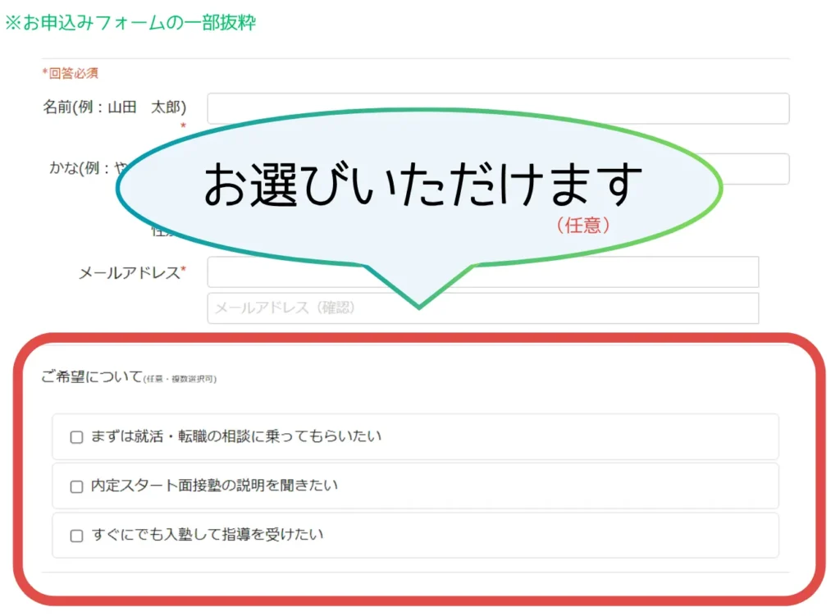Click the *回答必須 required notice
Image resolution: width=840 pixels, height=616 pixels.
pos(71,74)
